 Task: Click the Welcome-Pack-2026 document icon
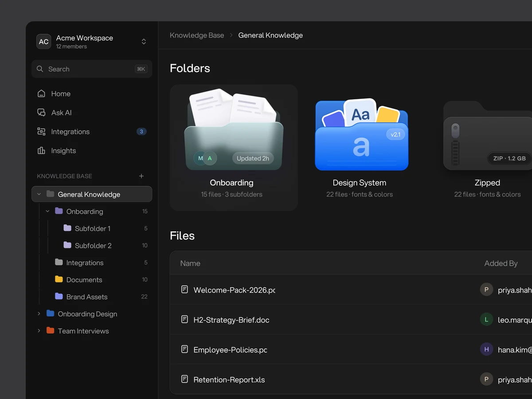click(x=184, y=289)
